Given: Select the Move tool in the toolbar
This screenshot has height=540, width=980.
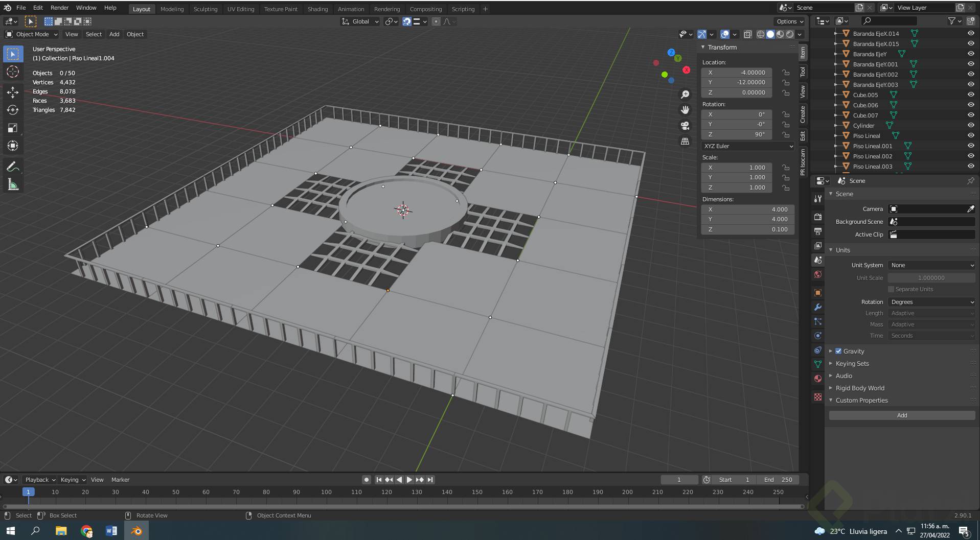Looking at the screenshot, I should pyautogui.click(x=13, y=92).
